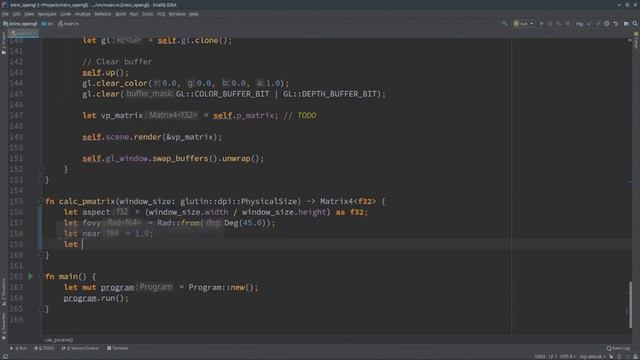
Task: Collapse the calc_pmatrix function fold marker
Action: [41, 201]
